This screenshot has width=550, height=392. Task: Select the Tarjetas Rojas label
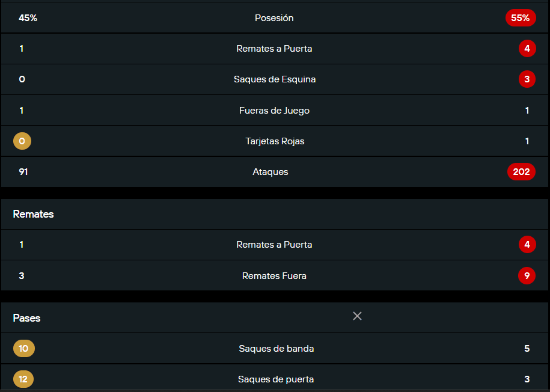coord(275,141)
